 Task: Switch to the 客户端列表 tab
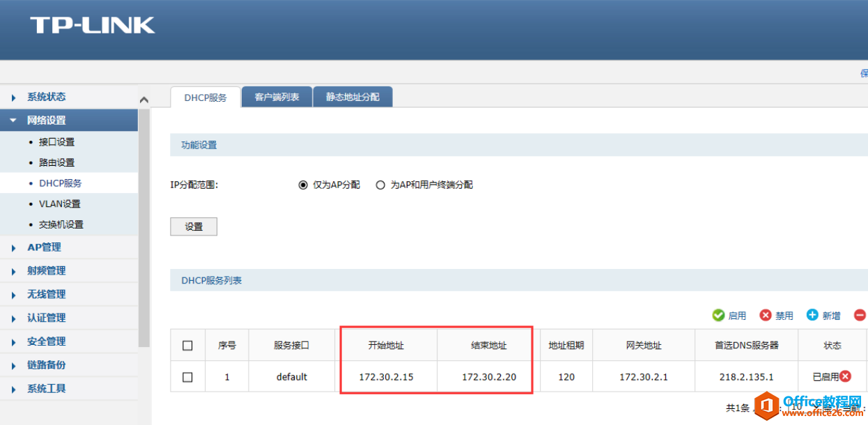277,97
